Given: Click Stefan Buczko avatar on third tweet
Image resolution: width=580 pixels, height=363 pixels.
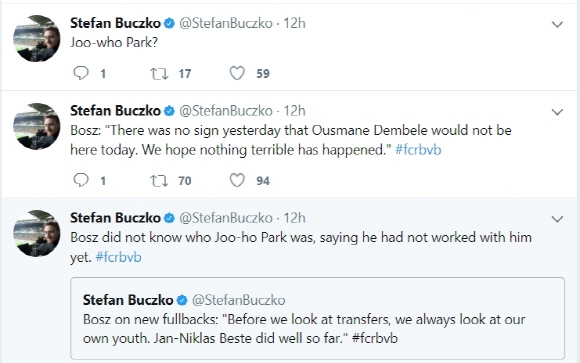Looking at the screenshot, I should [x=37, y=233].
